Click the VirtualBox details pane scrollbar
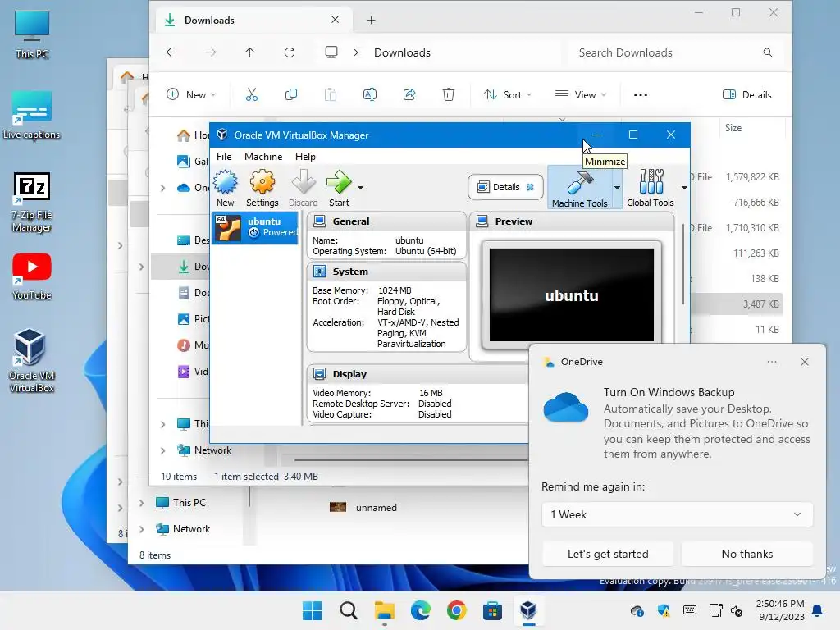The width and height of the screenshot is (840, 630). coord(683,265)
